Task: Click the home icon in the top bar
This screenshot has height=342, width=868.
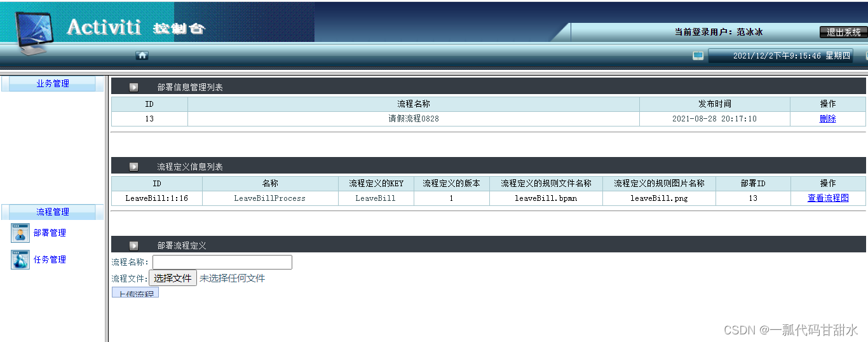Action: (142, 55)
